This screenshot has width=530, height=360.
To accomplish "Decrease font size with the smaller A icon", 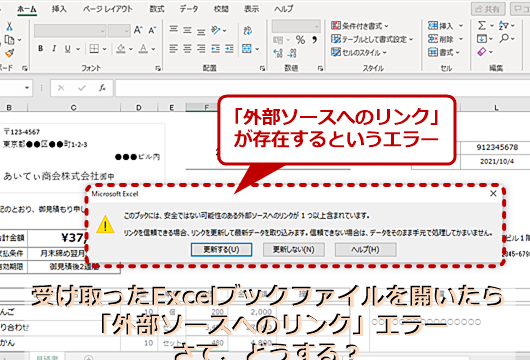I will [x=152, y=30].
